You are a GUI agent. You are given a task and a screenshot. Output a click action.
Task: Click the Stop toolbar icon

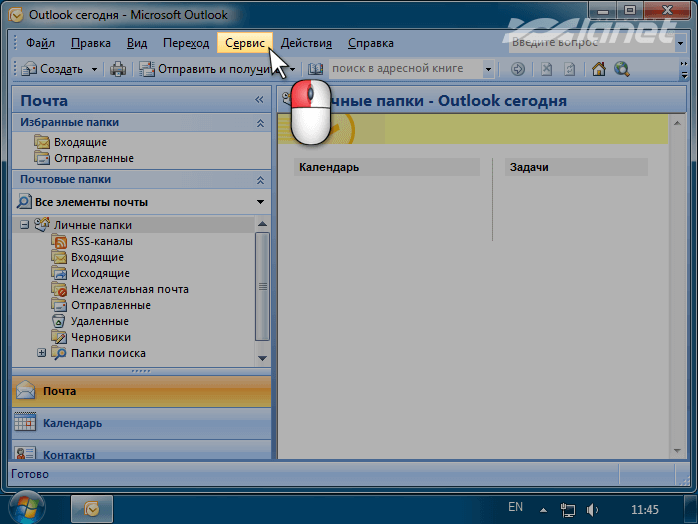[x=547, y=69]
